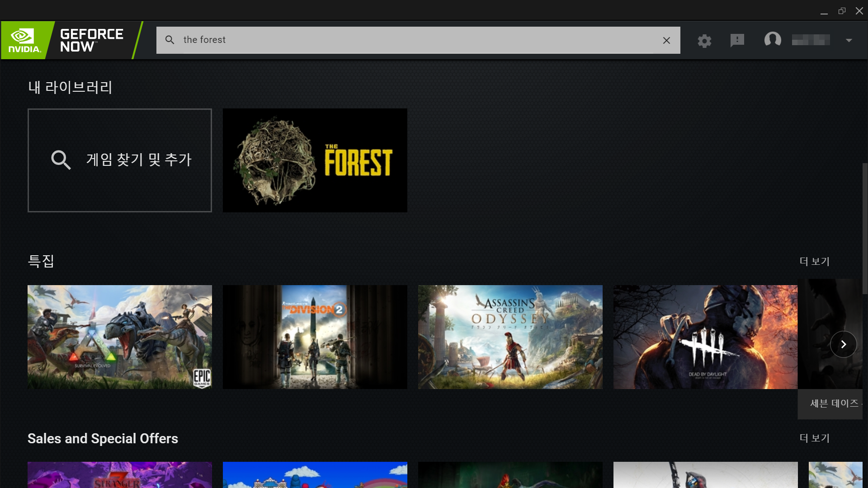Click the GeForce NOW logo text

point(92,40)
